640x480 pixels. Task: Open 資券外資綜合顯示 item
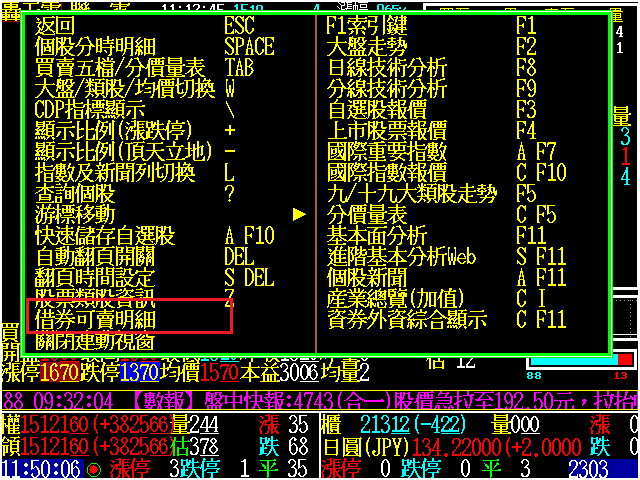(x=408, y=320)
